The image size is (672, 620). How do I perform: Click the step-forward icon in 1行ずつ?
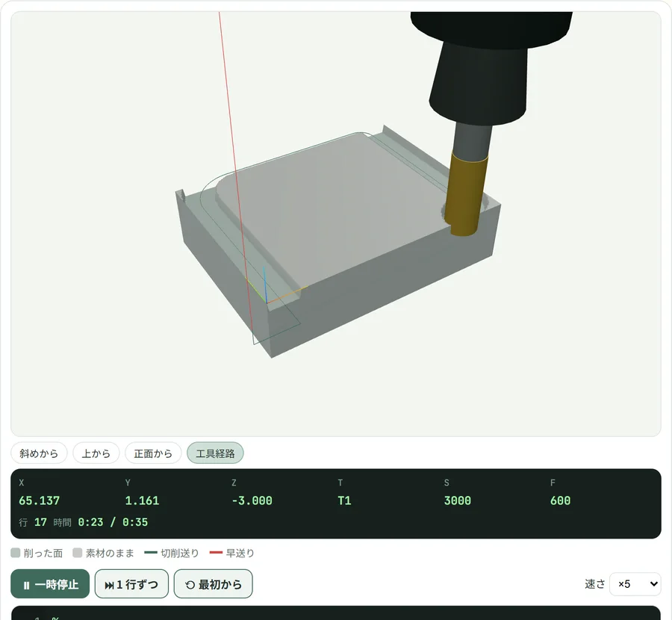click(x=109, y=585)
